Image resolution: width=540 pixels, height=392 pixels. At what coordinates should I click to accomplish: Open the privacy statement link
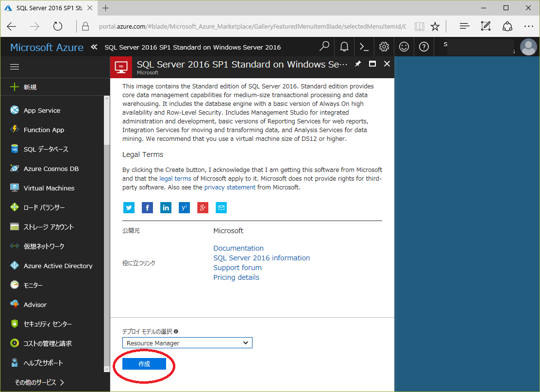(230, 187)
